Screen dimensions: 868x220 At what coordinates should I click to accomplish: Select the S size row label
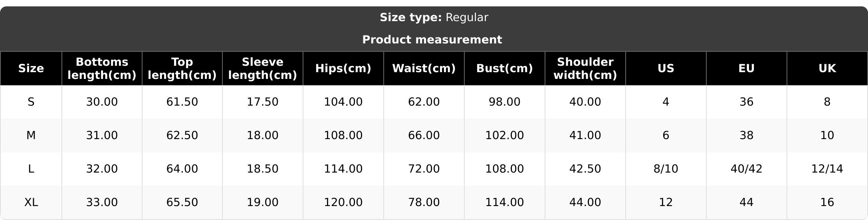coord(31,102)
